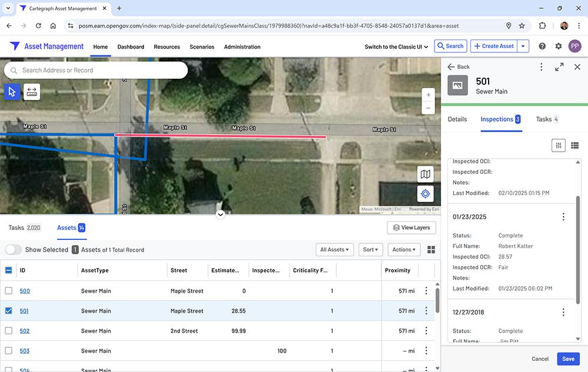Check the box for asset 503

coord(9,351)
